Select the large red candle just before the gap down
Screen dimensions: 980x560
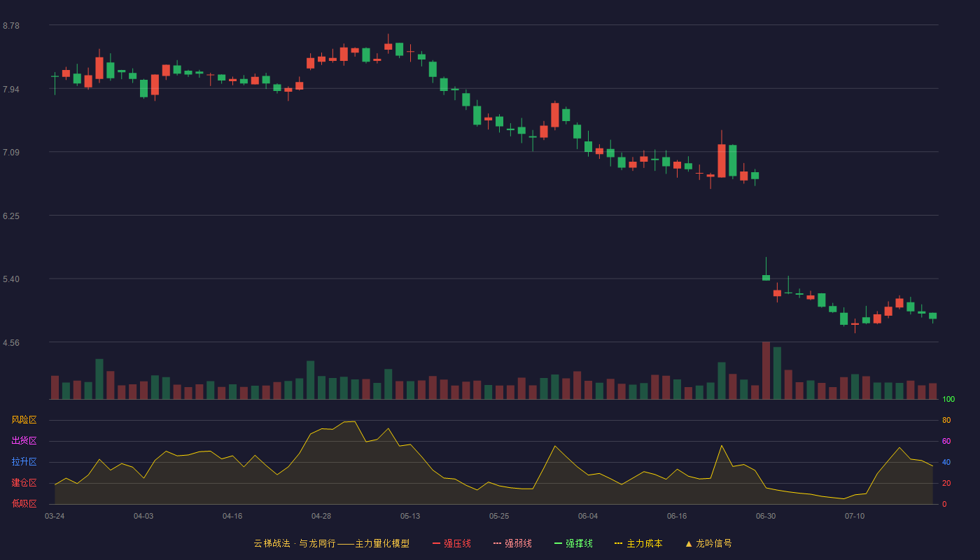click(x=722, y=160)
